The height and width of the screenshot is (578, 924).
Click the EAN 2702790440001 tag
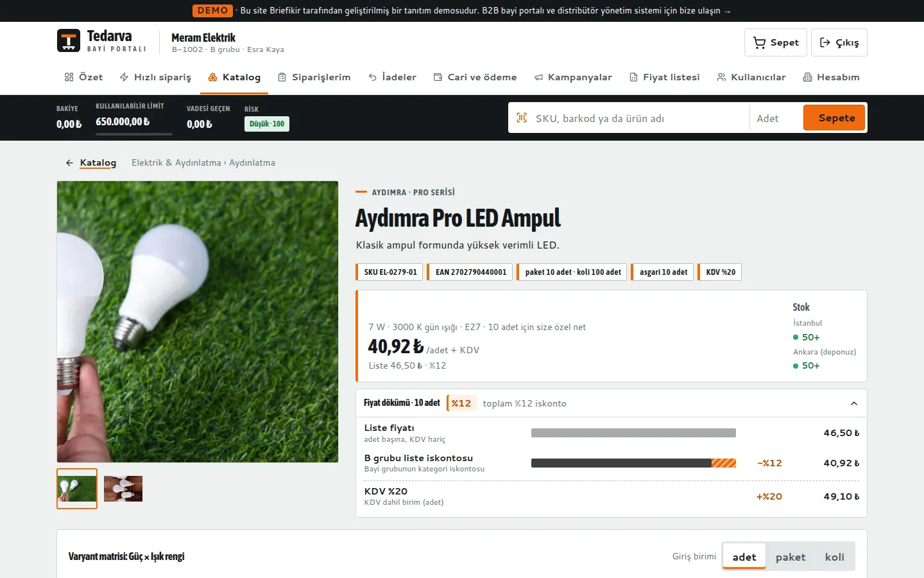[x=470, y=272]
